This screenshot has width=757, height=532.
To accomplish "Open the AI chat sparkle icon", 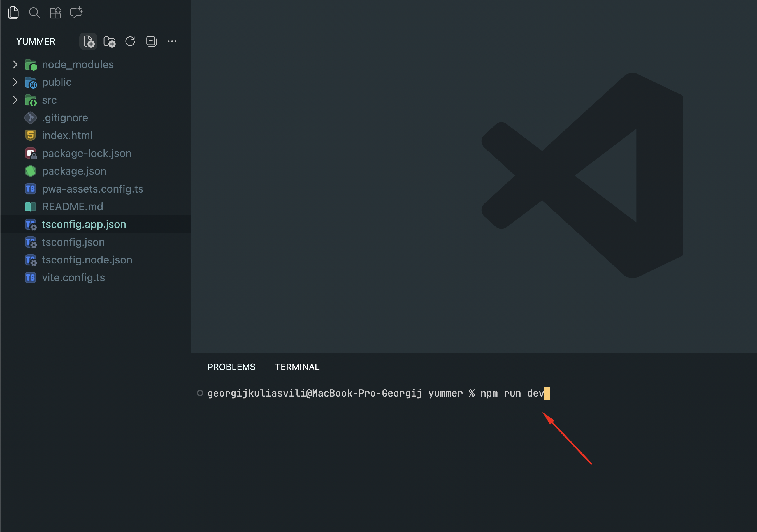I will (x=76, y=13).
